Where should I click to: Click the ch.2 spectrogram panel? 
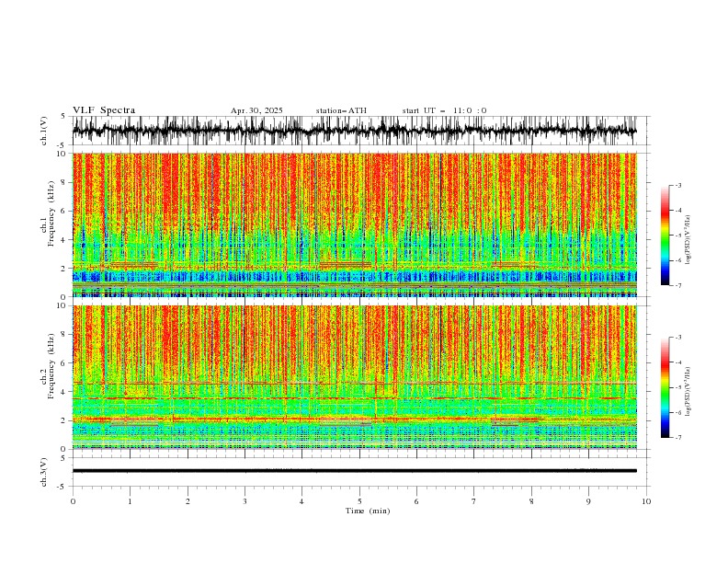tap(355, 377)
